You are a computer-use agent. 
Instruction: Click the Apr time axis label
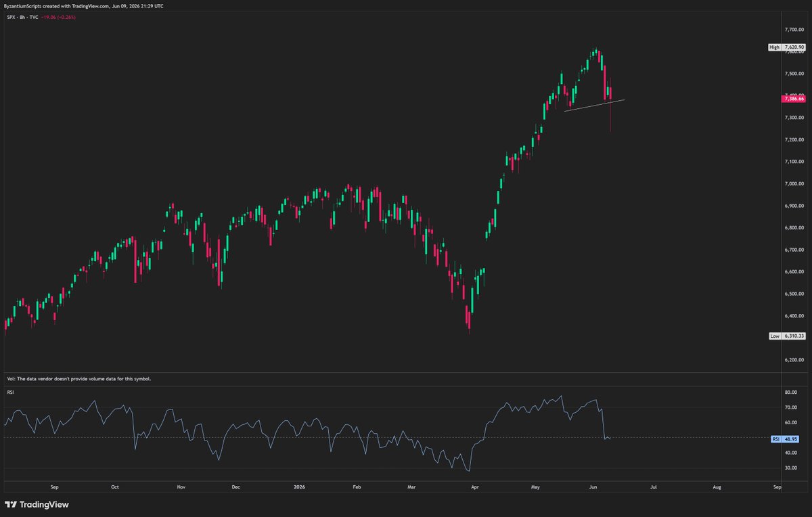point(475,487)
